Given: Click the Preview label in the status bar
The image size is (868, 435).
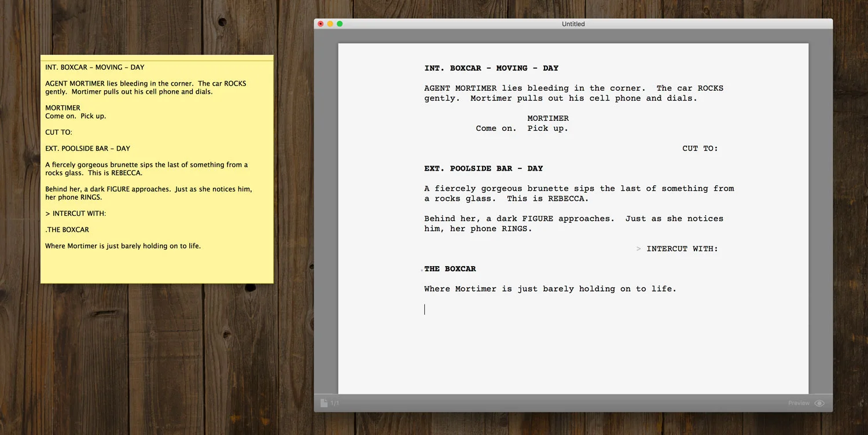Looking at the screenshot, I should click(799, 403).
